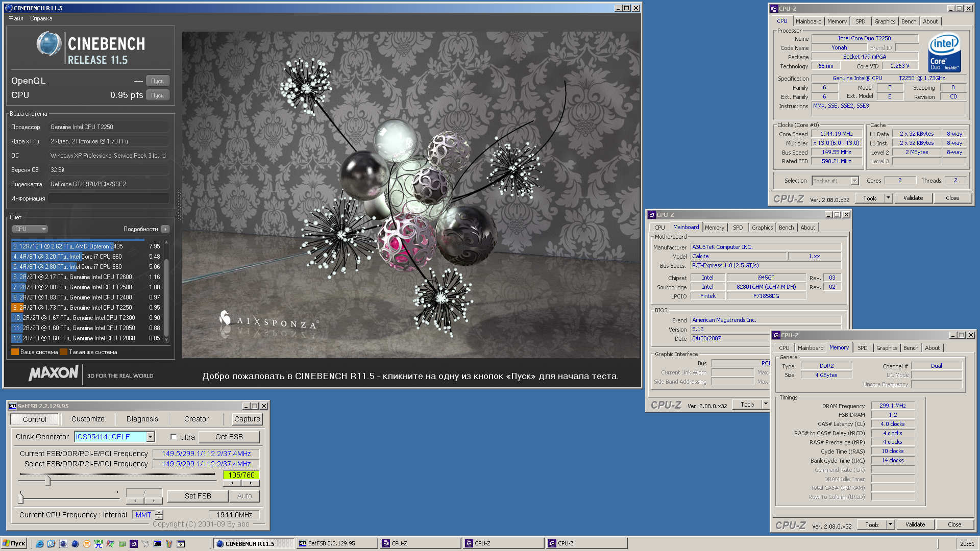Viewport: 980px width, 551px height.
Task: Click the Capture button in SetFSB
Action: (x=247, y=419)
